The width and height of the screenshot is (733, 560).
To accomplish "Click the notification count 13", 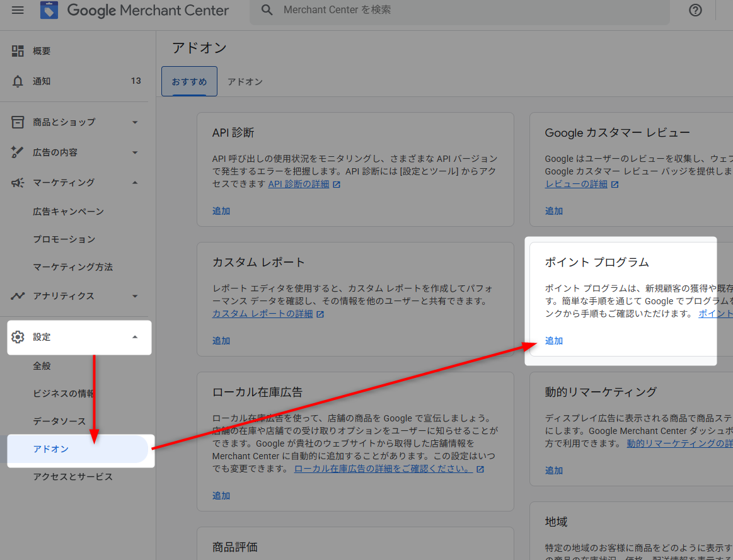I will click(x=136, y=81).
